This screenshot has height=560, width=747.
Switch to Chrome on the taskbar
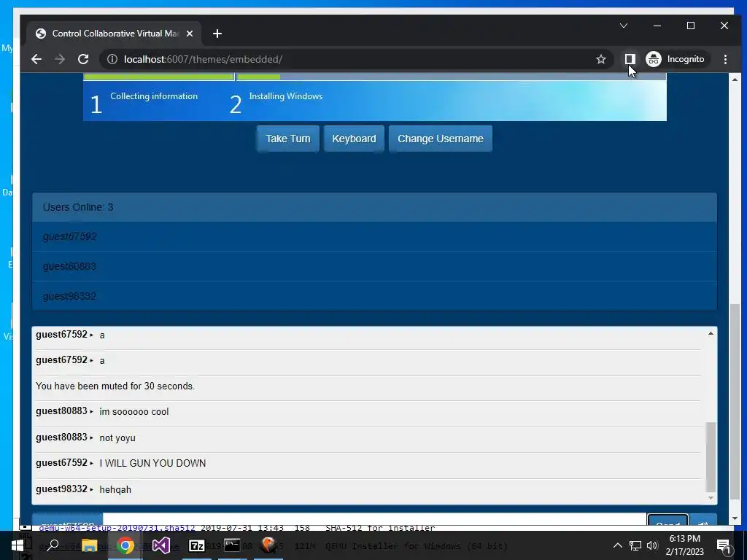tap(125, 545)
